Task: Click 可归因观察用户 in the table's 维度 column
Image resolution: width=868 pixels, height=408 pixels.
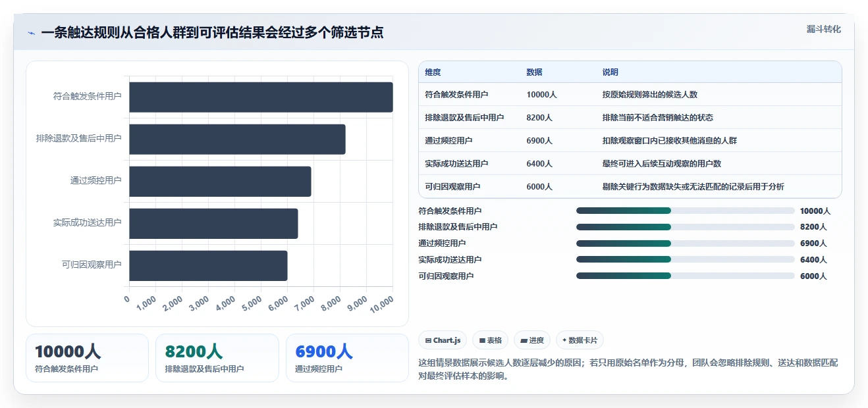Action: tap(453, 187)
